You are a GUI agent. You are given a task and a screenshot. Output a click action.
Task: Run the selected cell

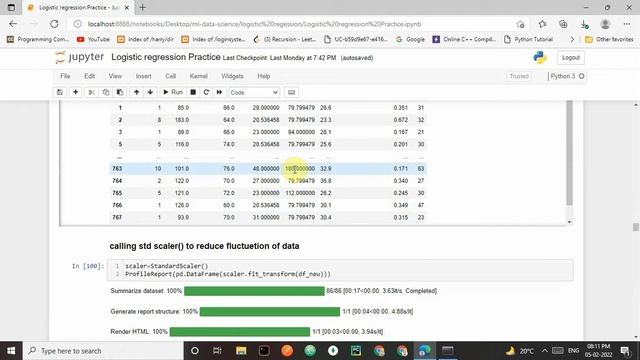point(173,92)
